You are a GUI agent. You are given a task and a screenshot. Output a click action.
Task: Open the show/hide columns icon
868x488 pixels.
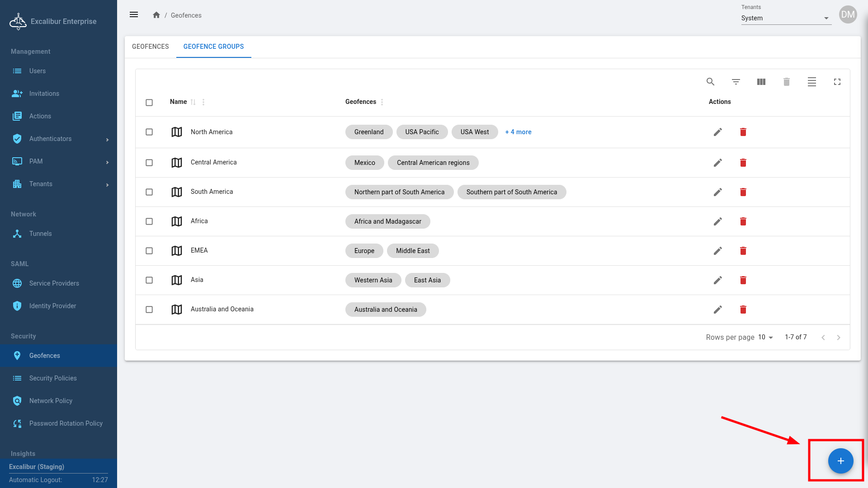pyautogui.click(x=761, y=82)
